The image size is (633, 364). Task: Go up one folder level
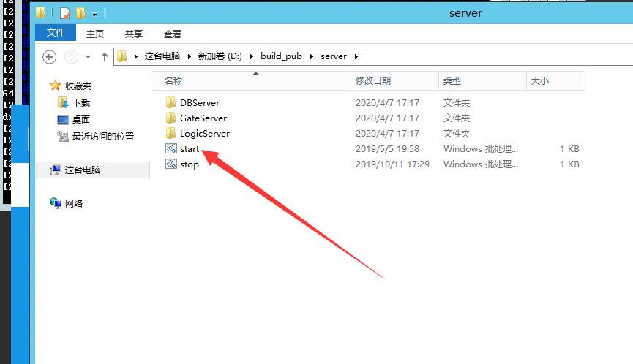tap(105, 56)
